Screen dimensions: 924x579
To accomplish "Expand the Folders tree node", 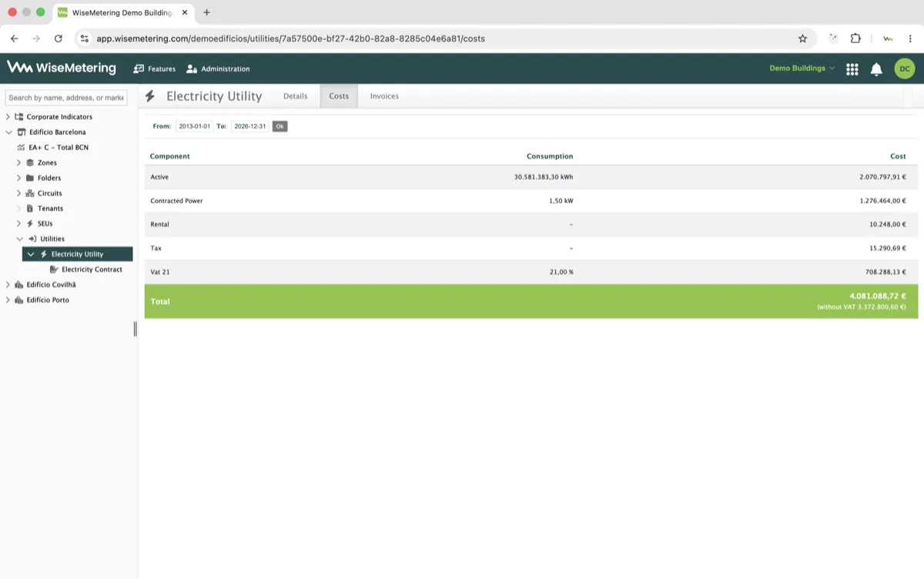I will click(x=18, y=178).
